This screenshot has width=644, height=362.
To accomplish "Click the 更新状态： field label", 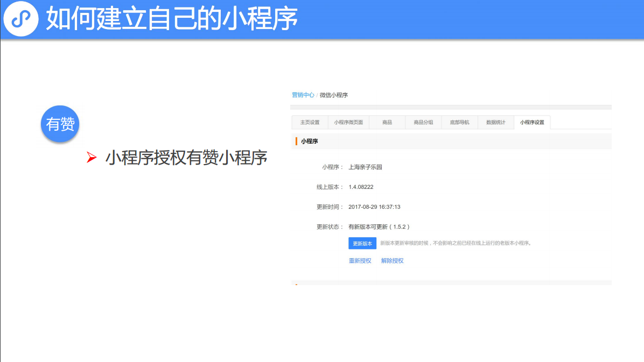I will click(330, 226).
